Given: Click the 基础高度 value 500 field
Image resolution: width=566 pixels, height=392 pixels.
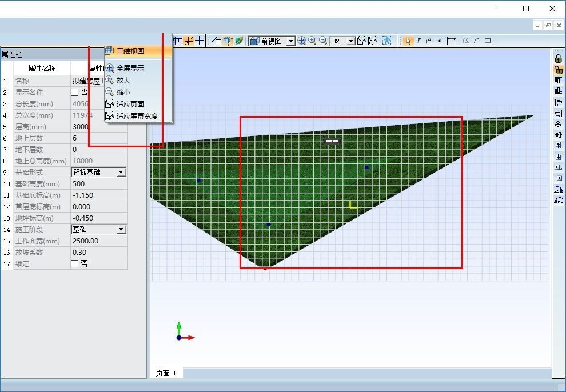Looking at the screenshot, I should (x=99, y=184).
